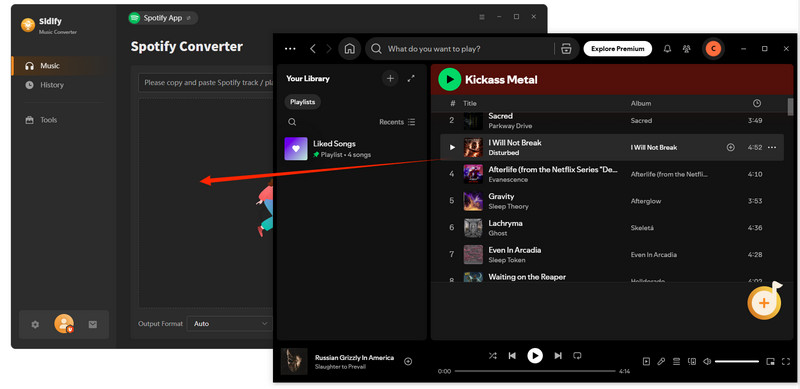Click the Sidify mail feedback icon
Screen dimensions: 800x389
(x=92, y=324)
